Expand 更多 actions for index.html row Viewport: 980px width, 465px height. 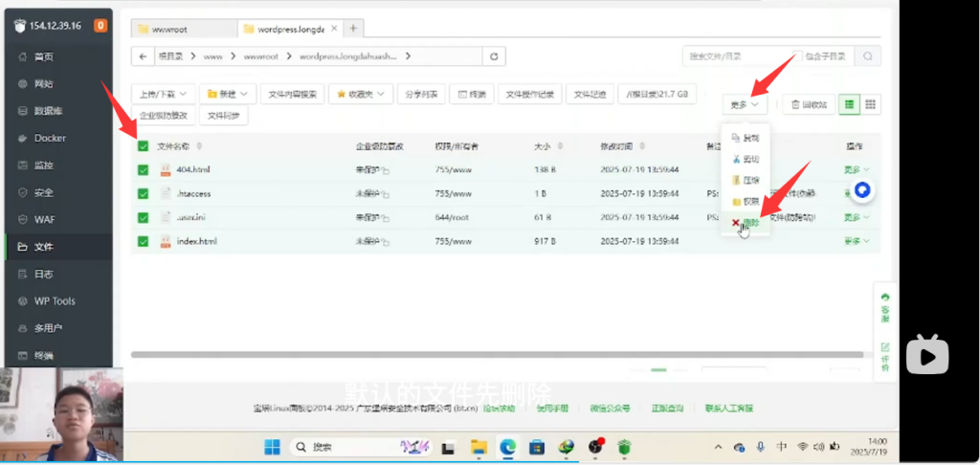pos(857,241)
